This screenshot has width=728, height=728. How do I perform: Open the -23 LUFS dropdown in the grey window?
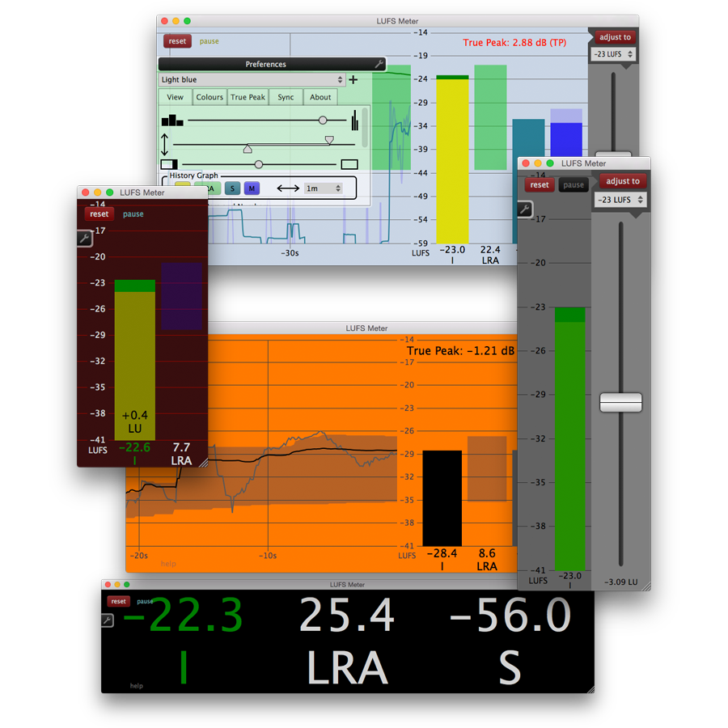click(620, 200)
